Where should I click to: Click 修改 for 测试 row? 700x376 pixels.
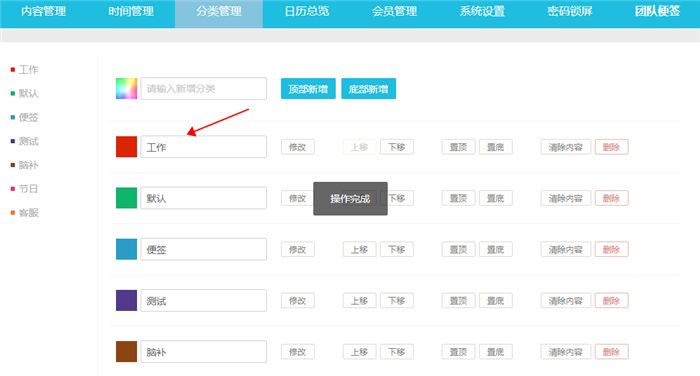pyautogui.click(x=298, y=301)
